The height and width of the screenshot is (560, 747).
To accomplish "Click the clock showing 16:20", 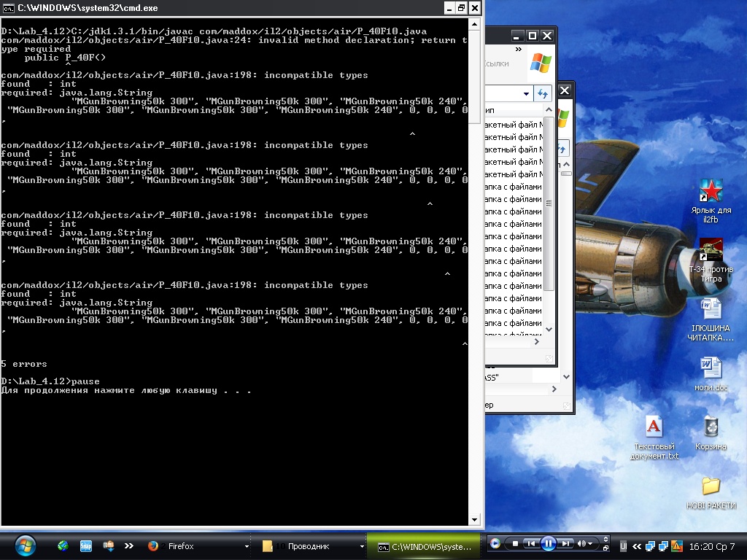I will 712,546.
